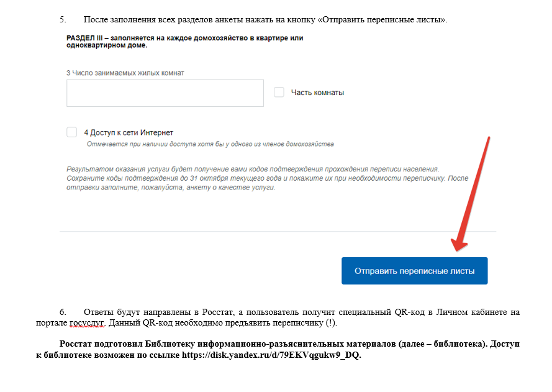This screenshot has width=552, height=392.
Task: Click the horizontal divider line above the button
Action: tap(278, 231)
